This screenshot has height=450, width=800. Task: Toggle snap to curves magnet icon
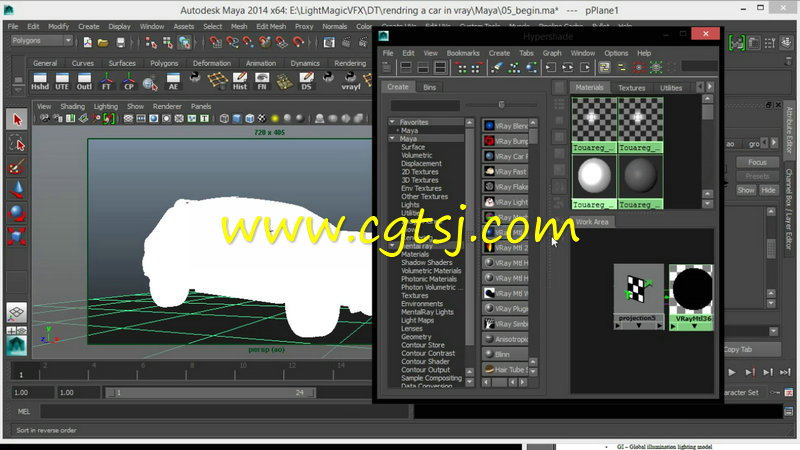pos(232,42)
